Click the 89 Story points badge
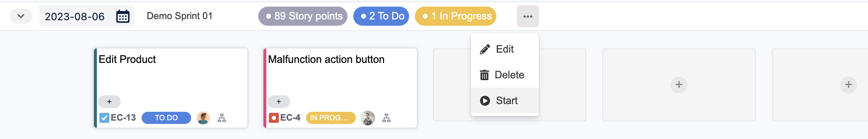The image size is (868, 139). [303, 17]
